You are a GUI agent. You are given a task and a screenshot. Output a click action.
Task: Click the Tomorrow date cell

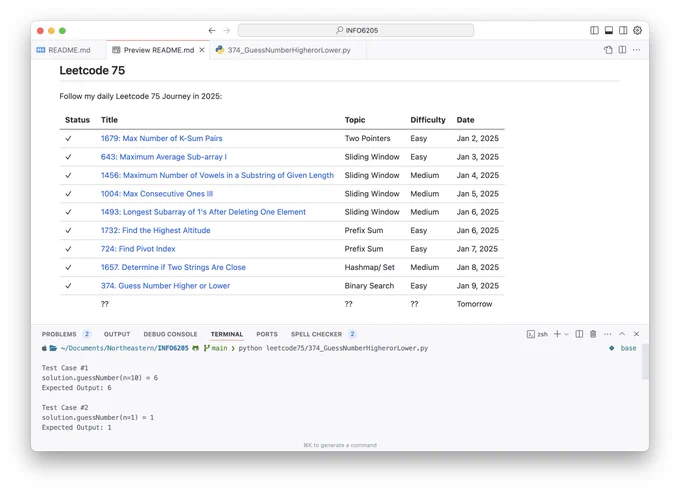tap(474, 304)
